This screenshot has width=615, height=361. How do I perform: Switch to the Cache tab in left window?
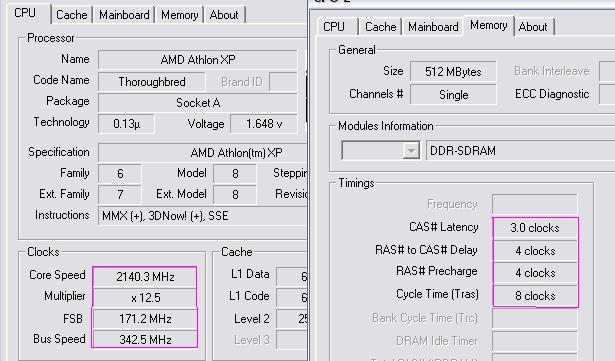71,15
